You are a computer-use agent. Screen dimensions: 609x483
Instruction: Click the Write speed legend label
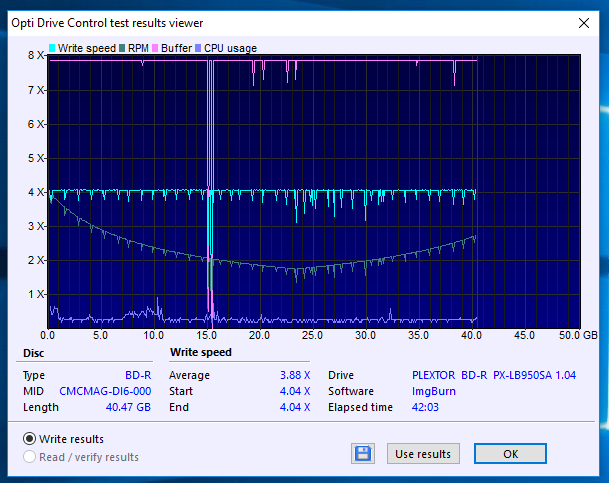point(87,48)
